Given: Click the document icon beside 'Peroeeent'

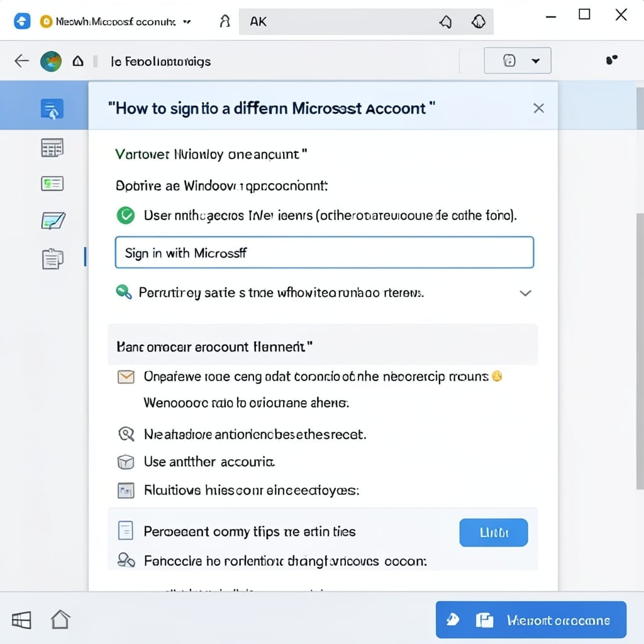Looking at the screenshot, I should (125, 531).
